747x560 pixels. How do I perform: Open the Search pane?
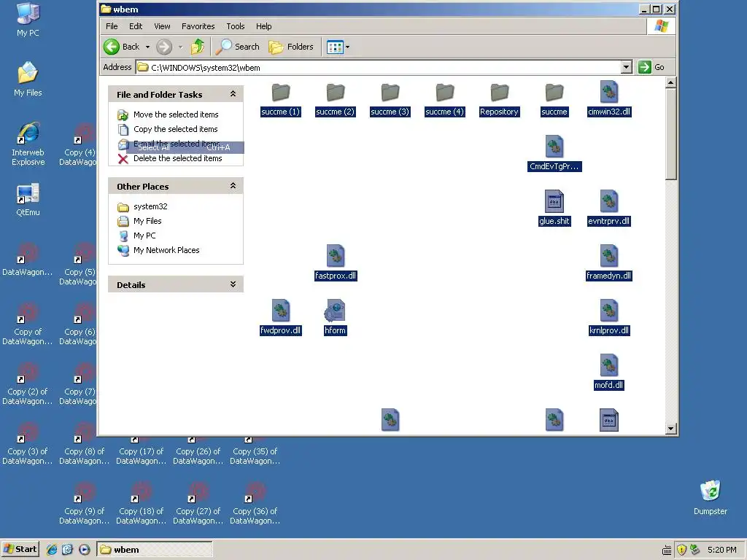click(x=237, y=47)
